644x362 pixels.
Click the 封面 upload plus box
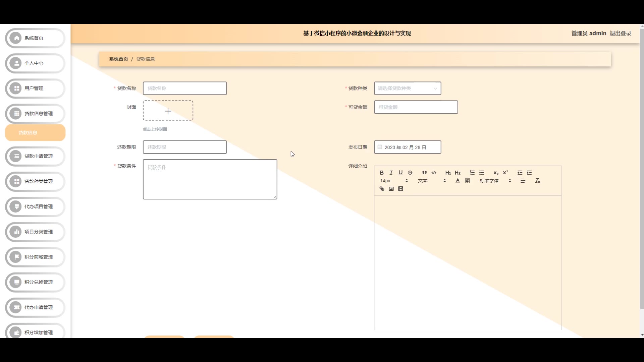tap(168, 111)
